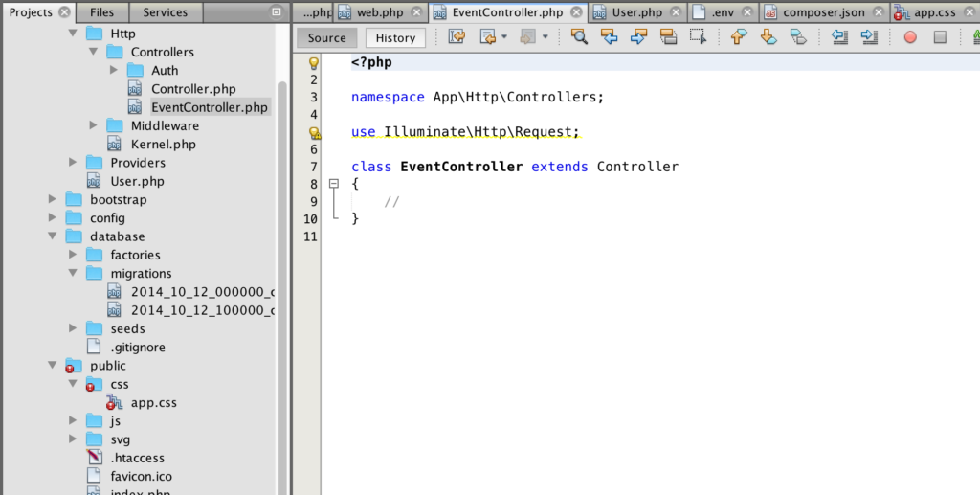The image size is (980, 495).
Task: Expand the Auth folder
Action: pyautogui.click(x=114, y=71)
